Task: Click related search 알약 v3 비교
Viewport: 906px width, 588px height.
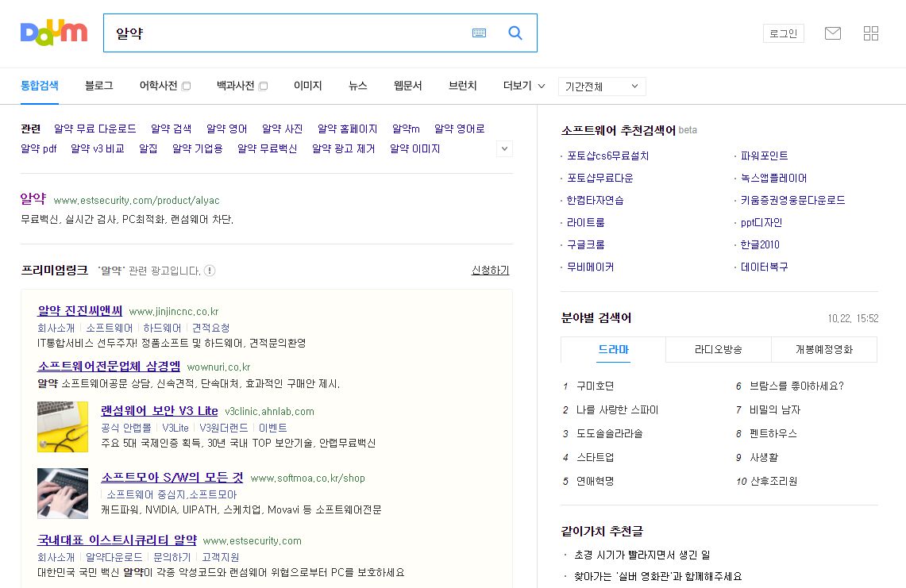Action: [97, 149]
